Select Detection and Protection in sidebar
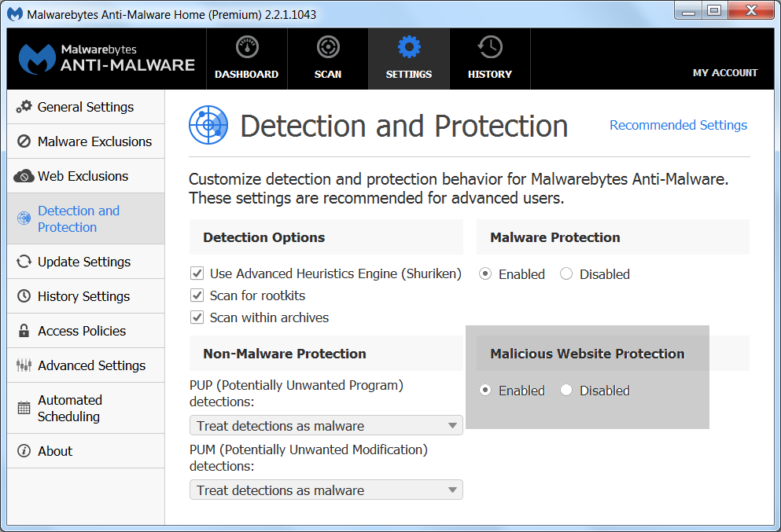Image resolution: width=781 pixels, height=532 pixels. pyautogui.click(x=86, y=218)
